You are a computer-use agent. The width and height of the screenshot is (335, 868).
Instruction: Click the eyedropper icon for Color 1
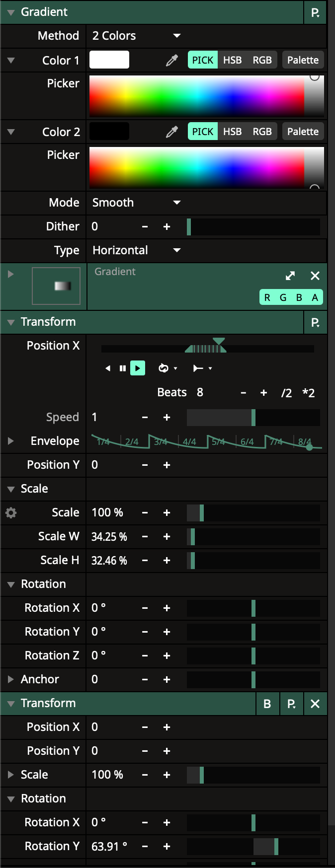pyautogui.click(x=171, y=61)
